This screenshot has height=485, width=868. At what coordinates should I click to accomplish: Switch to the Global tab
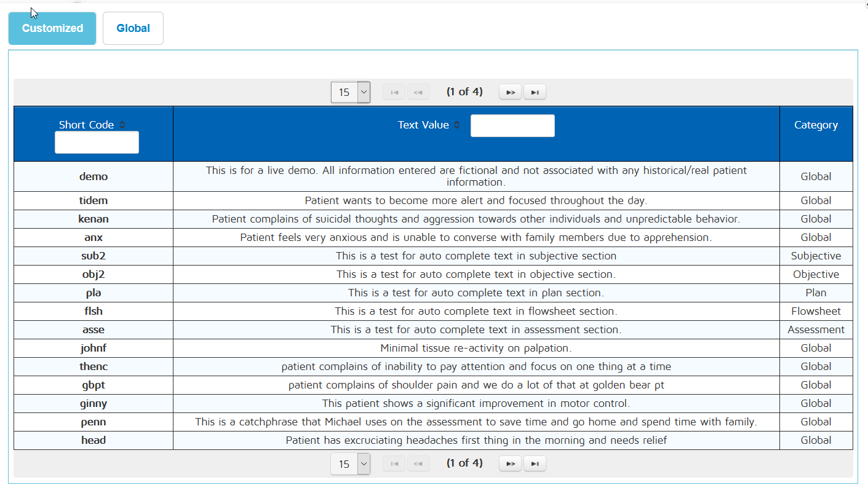[133, 28]
